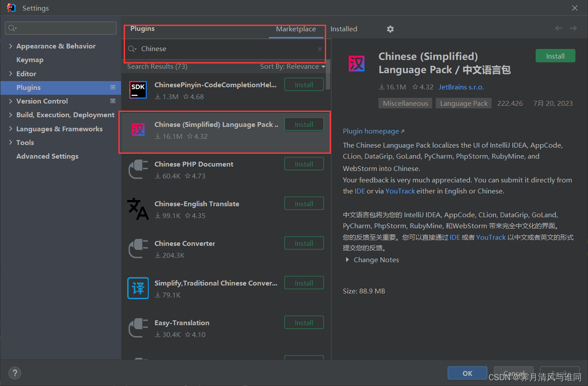Select Easy-Translation plugin name

tap(182, 323)
